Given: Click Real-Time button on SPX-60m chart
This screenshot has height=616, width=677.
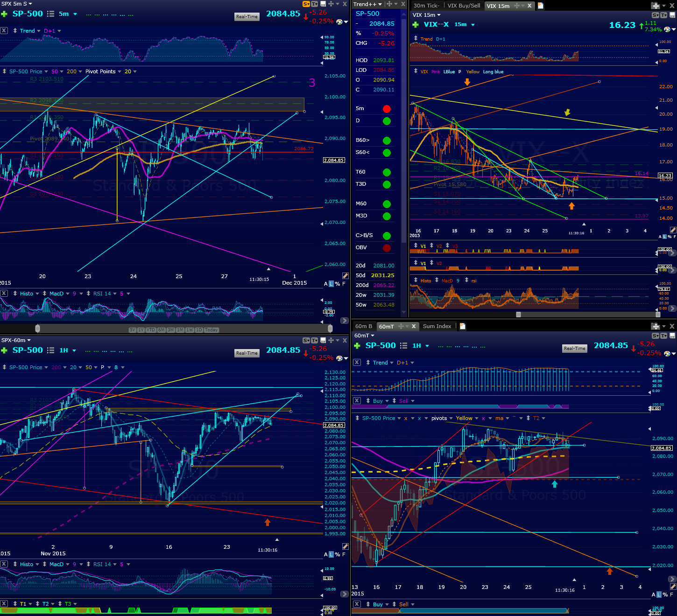Looking at the screenshot, I should click(x=247, y=353).
